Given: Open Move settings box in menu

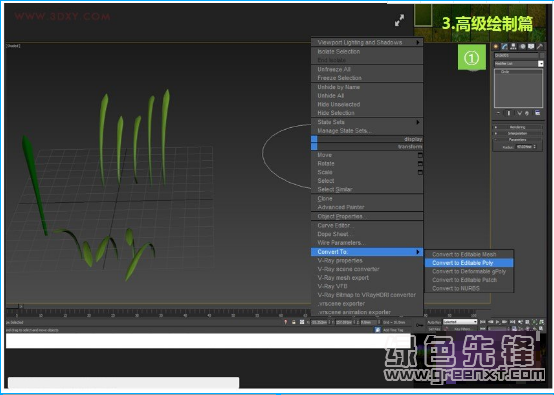Looking at the screenshot, I should coord(420,155).
